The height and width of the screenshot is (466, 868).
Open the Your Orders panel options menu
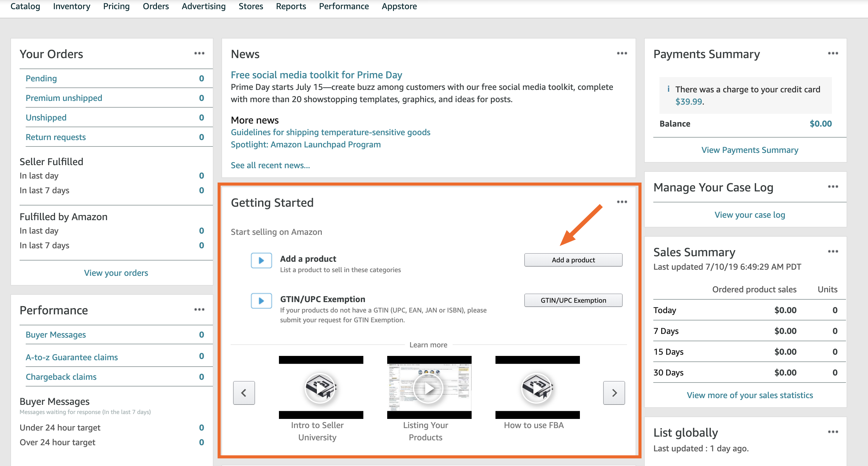pyautogui.click(x=199, y=53)
